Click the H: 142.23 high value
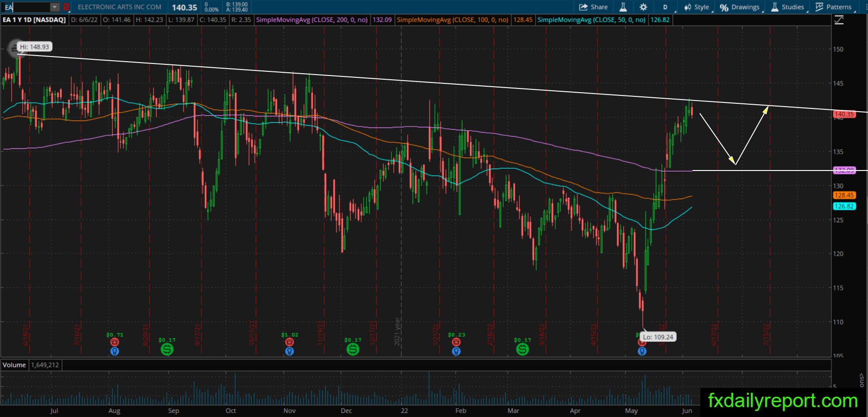Image resolution: width=868 pixels, height=417 pixels. click(x=149, y=20)
